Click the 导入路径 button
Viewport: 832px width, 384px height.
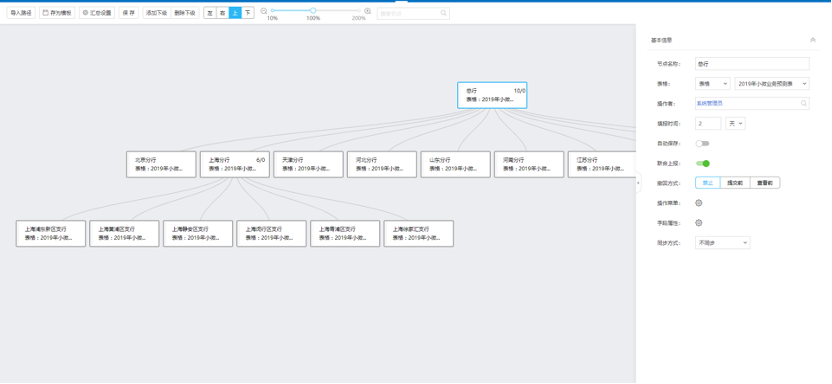coord(21,13)
